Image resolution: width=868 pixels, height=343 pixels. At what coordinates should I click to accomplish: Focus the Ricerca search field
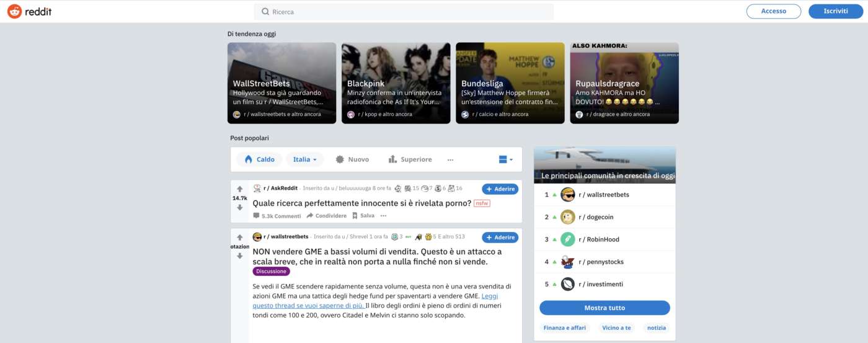click(404, 12)
